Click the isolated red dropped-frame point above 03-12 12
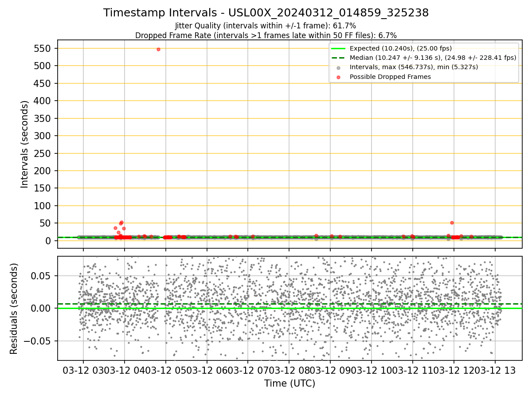The height and width of the screenshot is (399, 532). tap(452, 223)
